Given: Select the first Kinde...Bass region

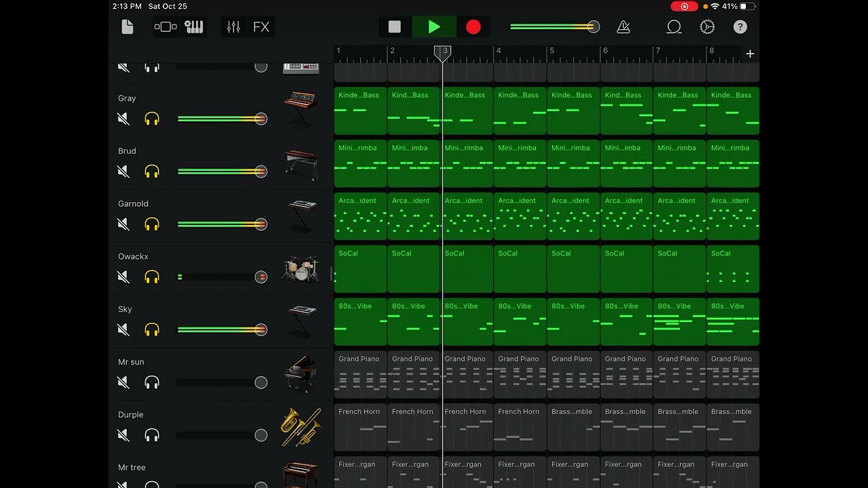Looking at the screenshot, I should [360, 110].
